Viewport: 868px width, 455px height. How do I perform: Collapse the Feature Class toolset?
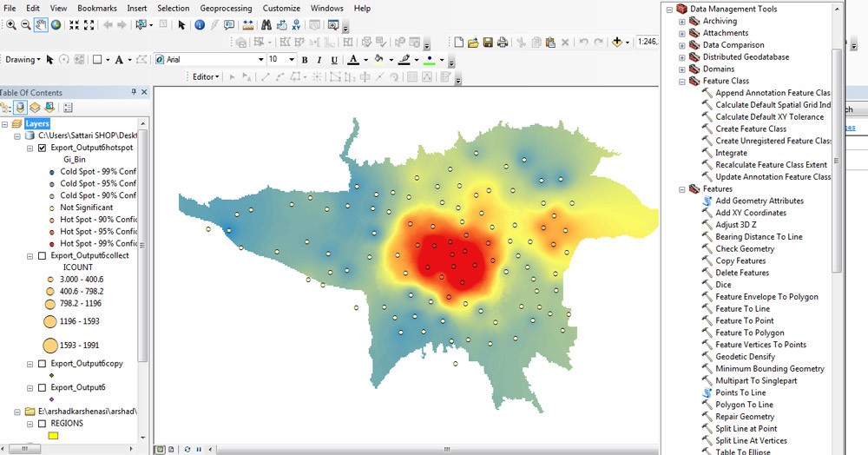(x=682, y=81)
